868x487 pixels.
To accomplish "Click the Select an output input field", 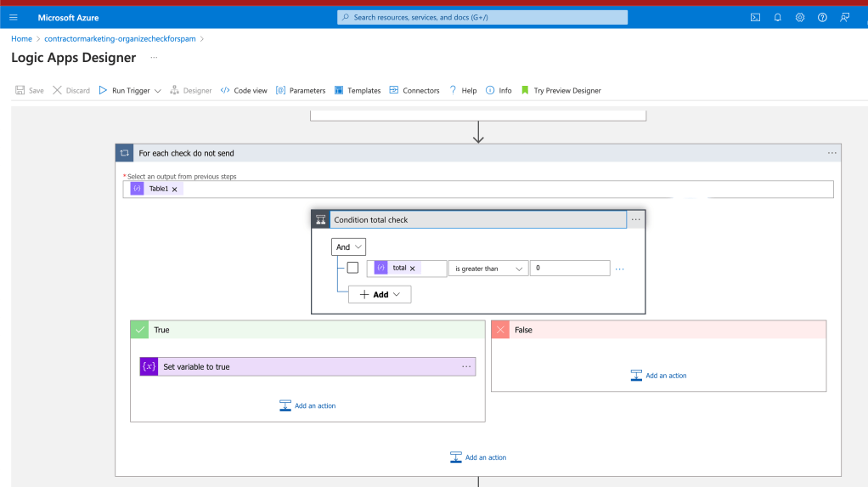I will coord(478,189).
